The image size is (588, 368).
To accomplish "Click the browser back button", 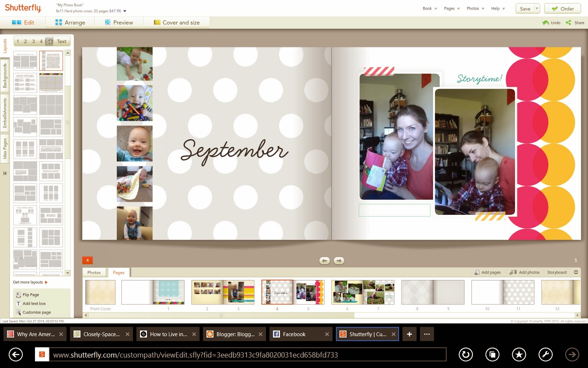I will coord(15,355).
